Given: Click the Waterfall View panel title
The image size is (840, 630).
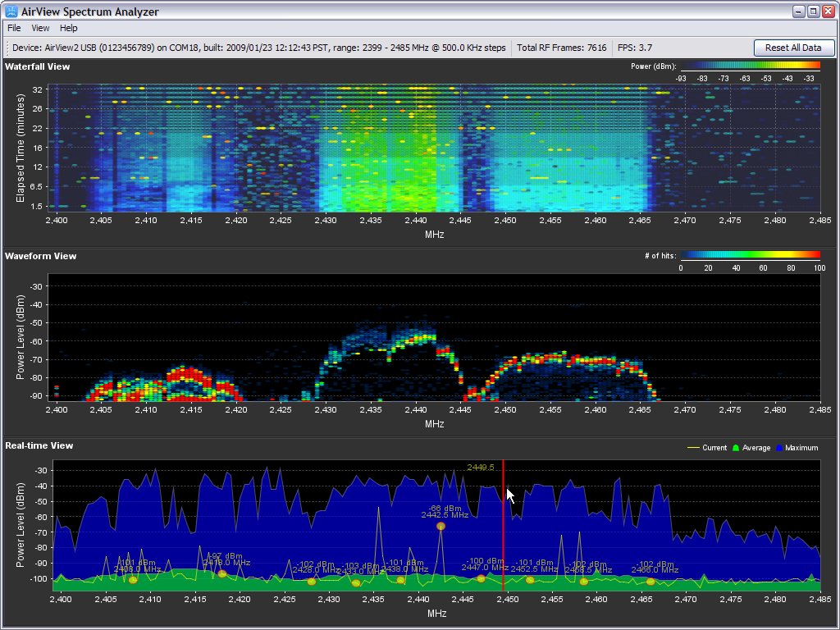Looking at the screenshot, I should tap(37, 66).
